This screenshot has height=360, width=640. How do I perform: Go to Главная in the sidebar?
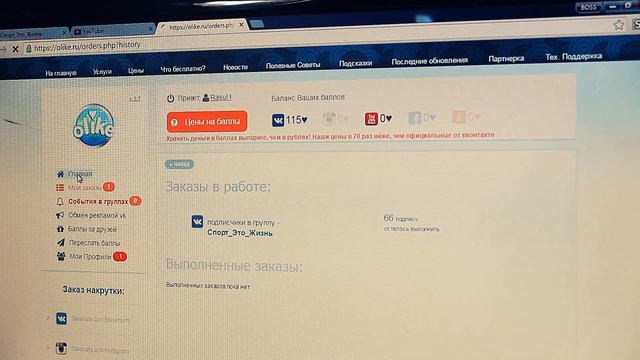(80, 174)
